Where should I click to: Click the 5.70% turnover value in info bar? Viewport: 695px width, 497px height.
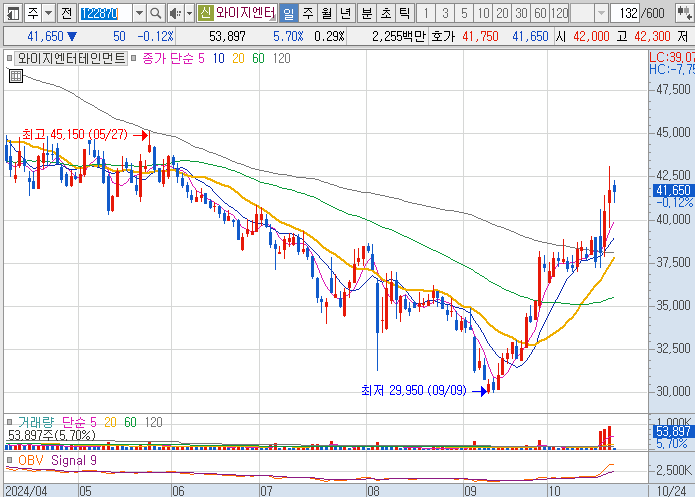click(288, 36)
